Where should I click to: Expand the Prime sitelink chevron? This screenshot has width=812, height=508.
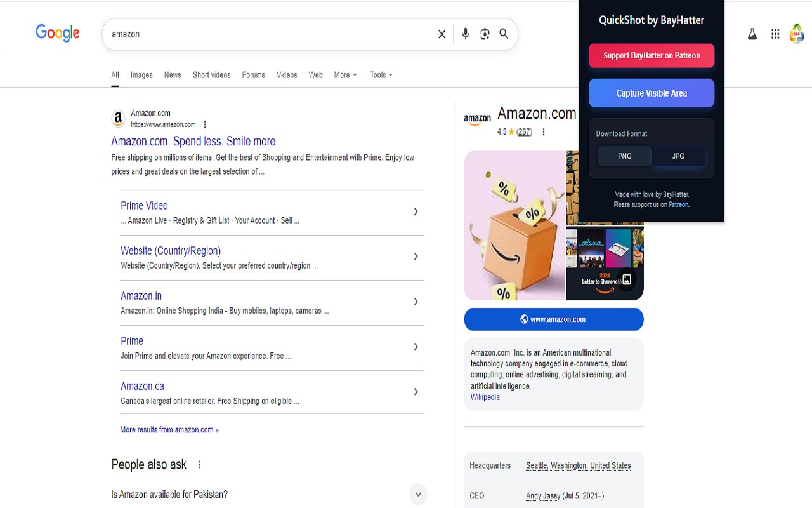point(416,347)
